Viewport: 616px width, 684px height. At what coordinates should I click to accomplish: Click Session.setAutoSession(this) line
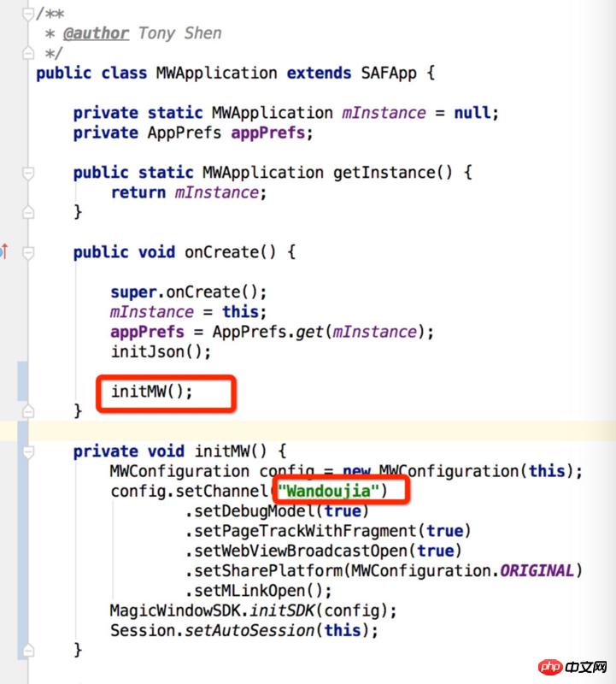244,631
